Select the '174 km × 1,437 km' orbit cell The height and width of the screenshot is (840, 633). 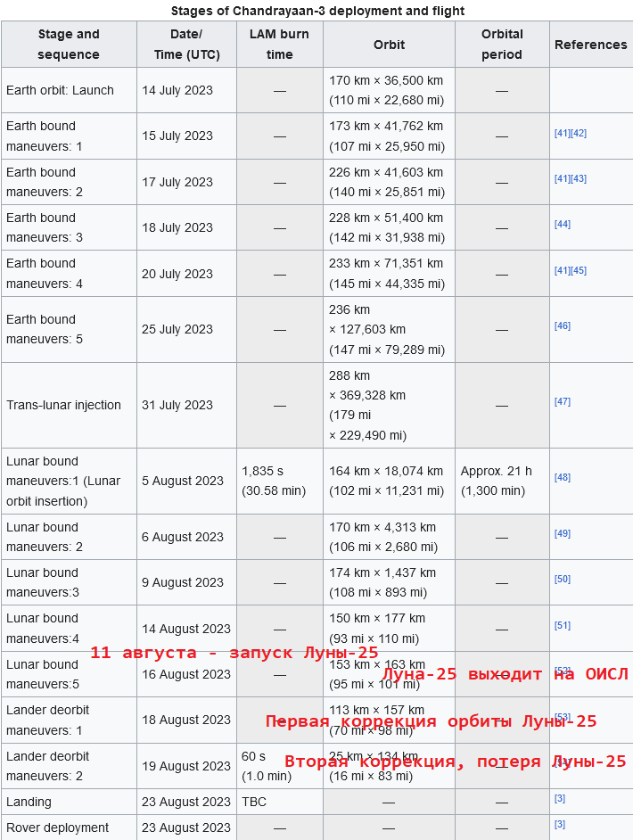(x=390, y=582)
